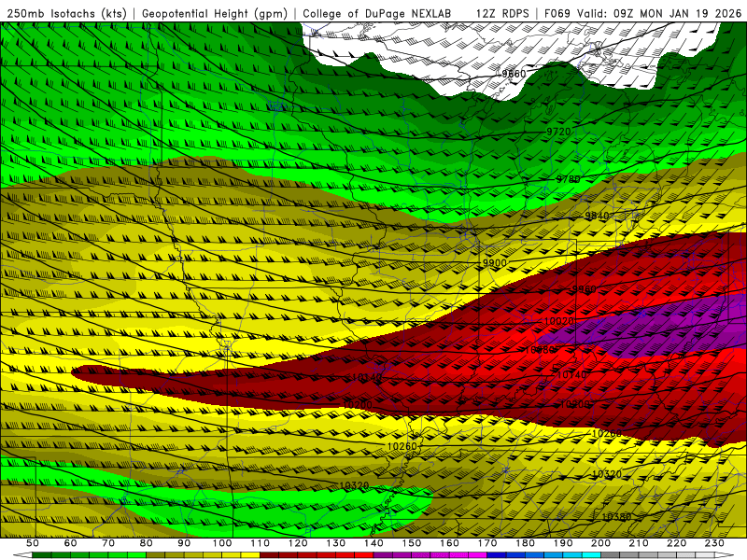Click the 130 legend value

tap(335, 543)
